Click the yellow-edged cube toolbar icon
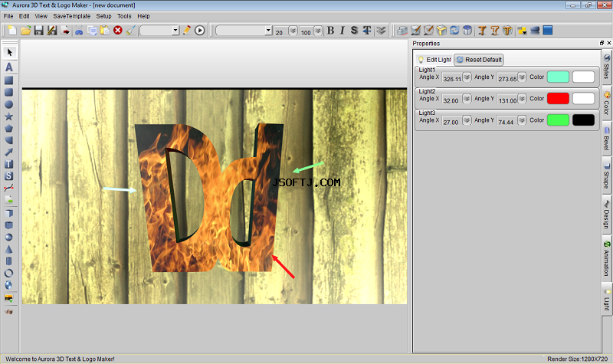 coord(441,30)
